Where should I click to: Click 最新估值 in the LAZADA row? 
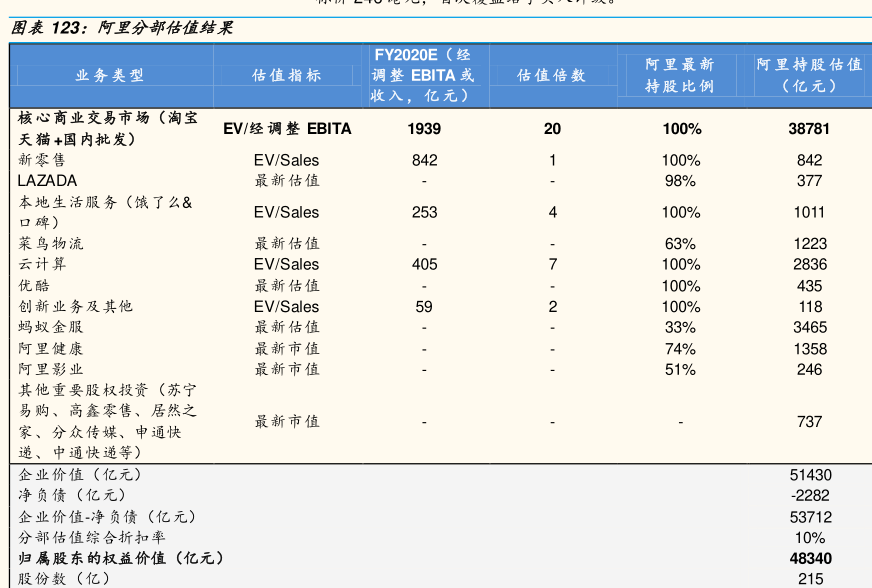coord(287,181)
